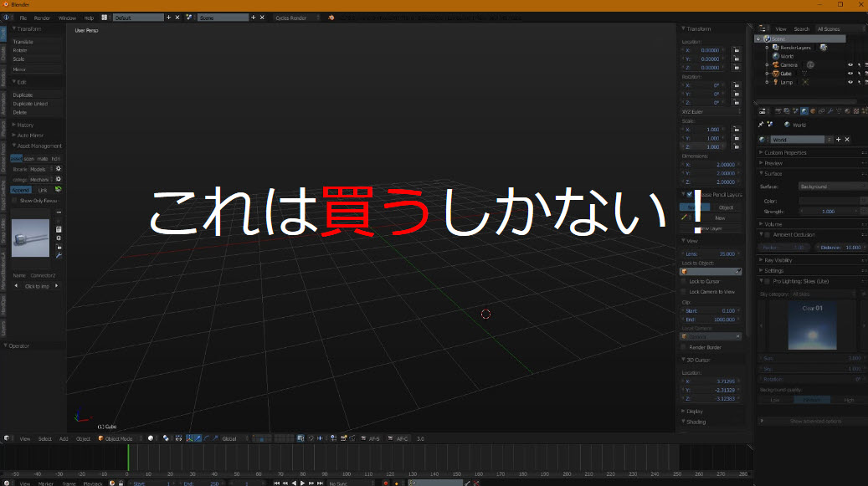Toggle Location X lock icon
The image size is (868, 486).
click(737, 50)
